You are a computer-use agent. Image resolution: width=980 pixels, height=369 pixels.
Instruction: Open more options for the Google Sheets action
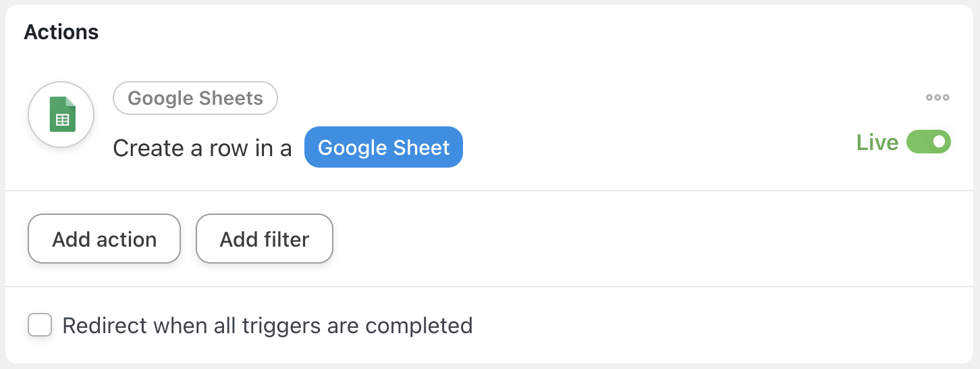tap(937, 97)
